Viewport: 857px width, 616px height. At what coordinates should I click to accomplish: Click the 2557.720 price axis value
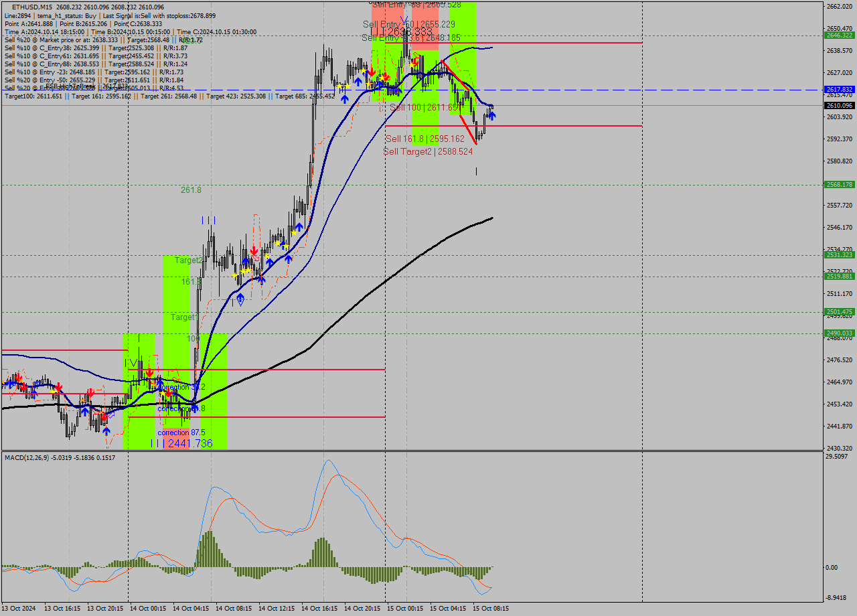(840, 206)
